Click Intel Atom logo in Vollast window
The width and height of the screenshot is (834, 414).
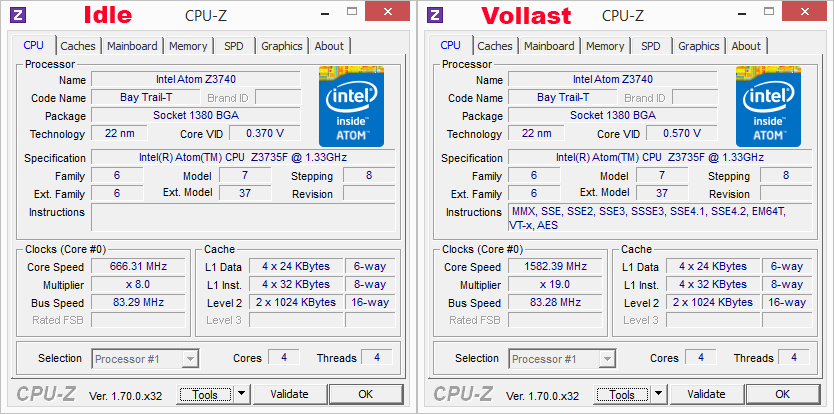[768, 106]
